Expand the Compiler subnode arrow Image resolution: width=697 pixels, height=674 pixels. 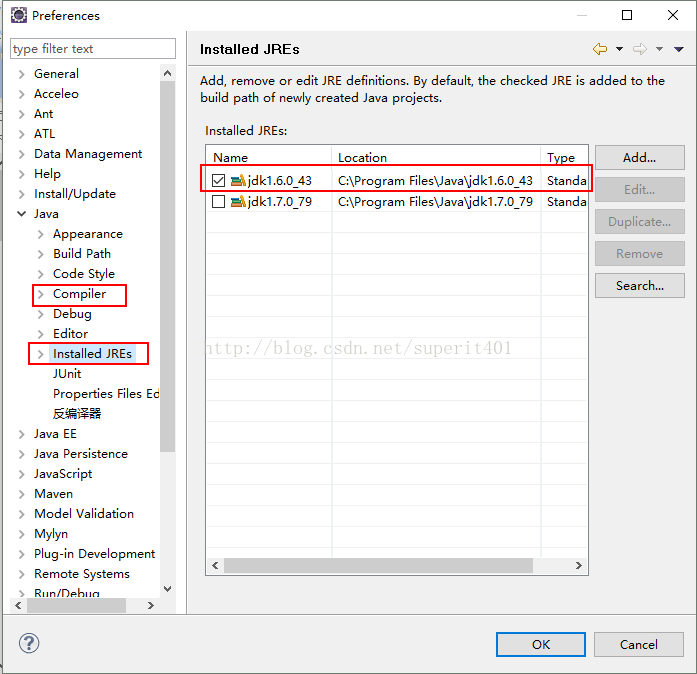(40, 294)
